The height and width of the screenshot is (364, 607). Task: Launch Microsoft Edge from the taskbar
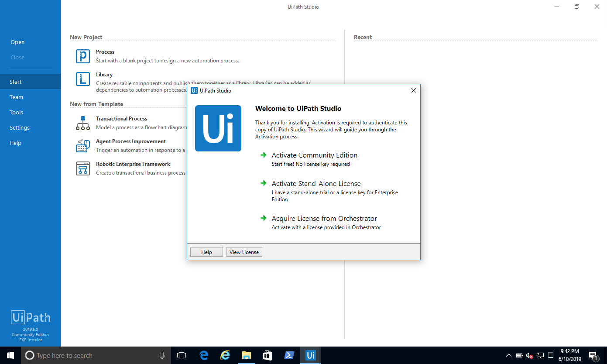click(204, 355)
